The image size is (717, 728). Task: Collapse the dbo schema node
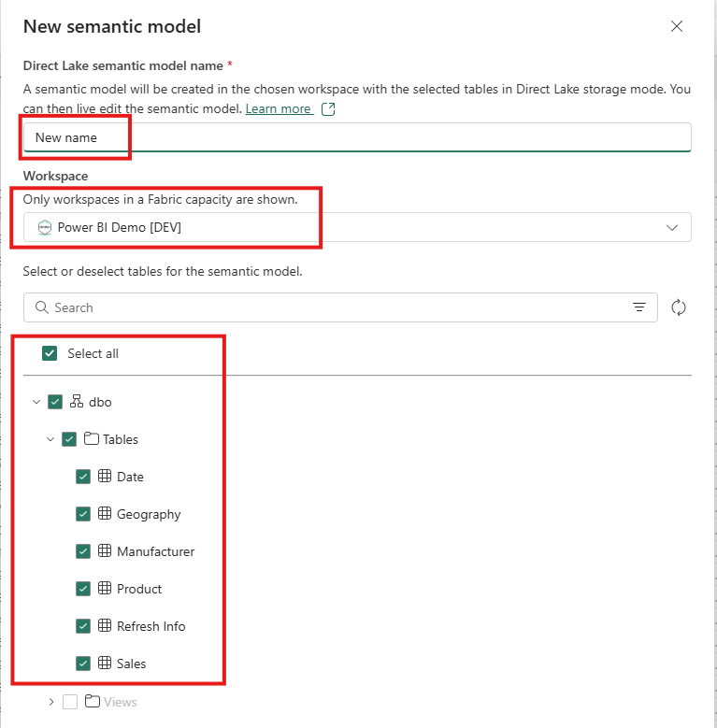tap(36, 402)
